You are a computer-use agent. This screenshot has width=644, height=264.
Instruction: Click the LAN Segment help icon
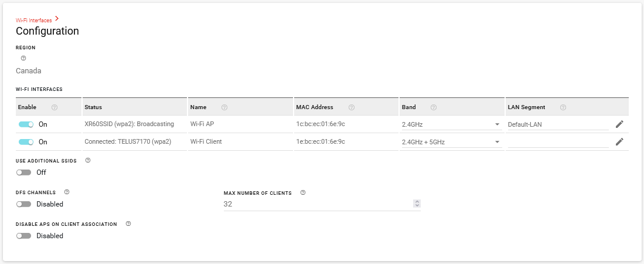(x=563, y=107)
